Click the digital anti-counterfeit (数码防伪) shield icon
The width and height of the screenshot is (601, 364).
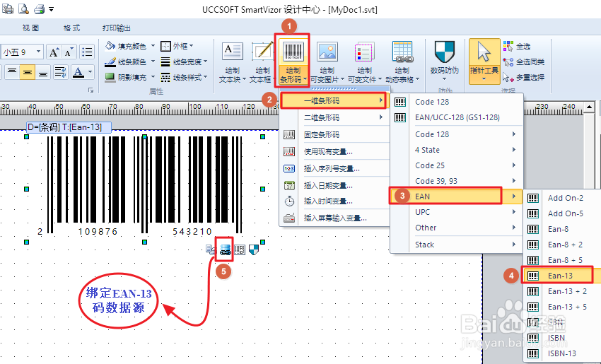coord(444,52)
